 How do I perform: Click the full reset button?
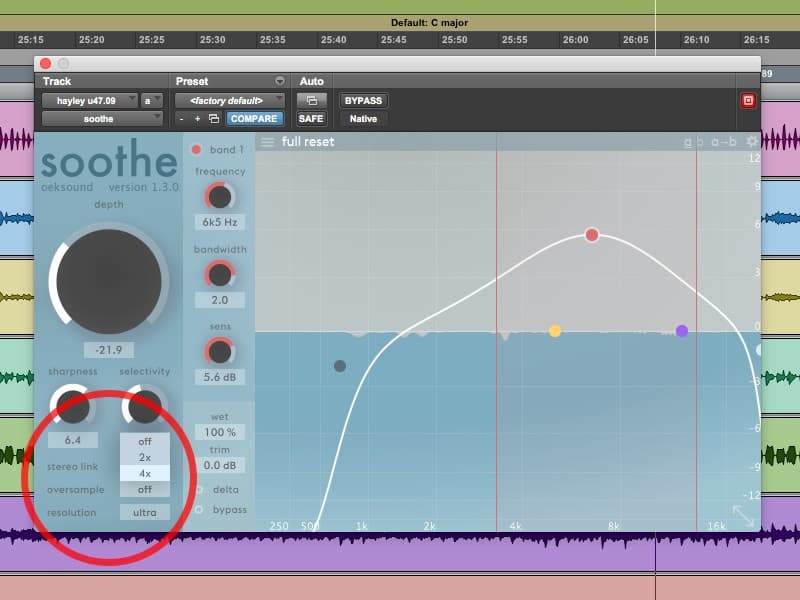pyautogui.click(x=308, y=142)
